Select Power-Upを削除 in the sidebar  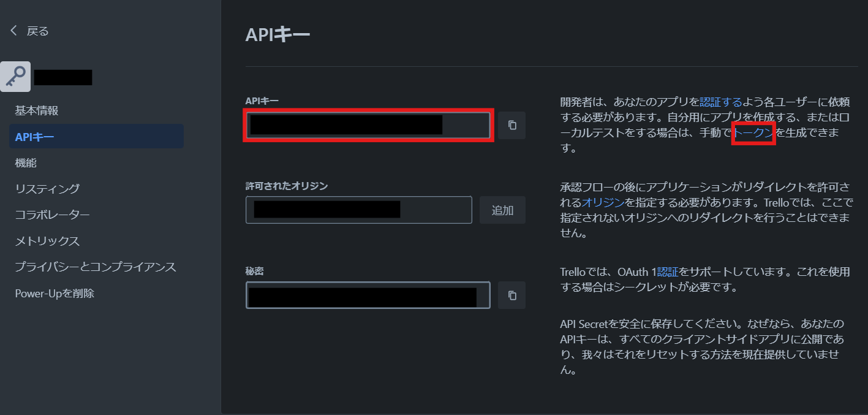pos(55,293)
